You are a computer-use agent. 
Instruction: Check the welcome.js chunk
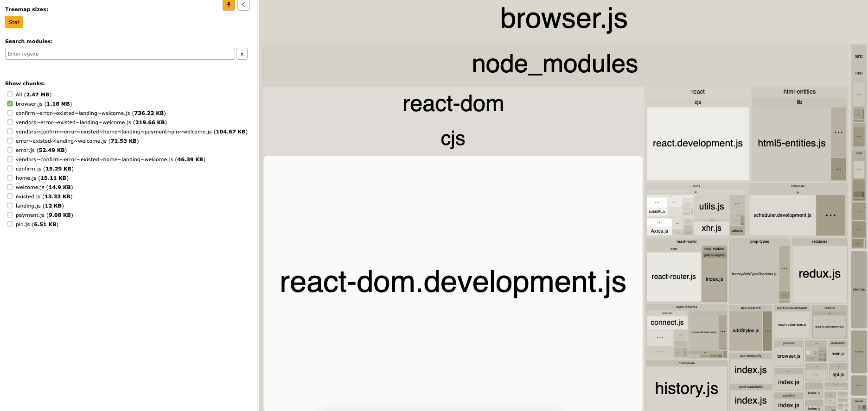pos(10,187)
